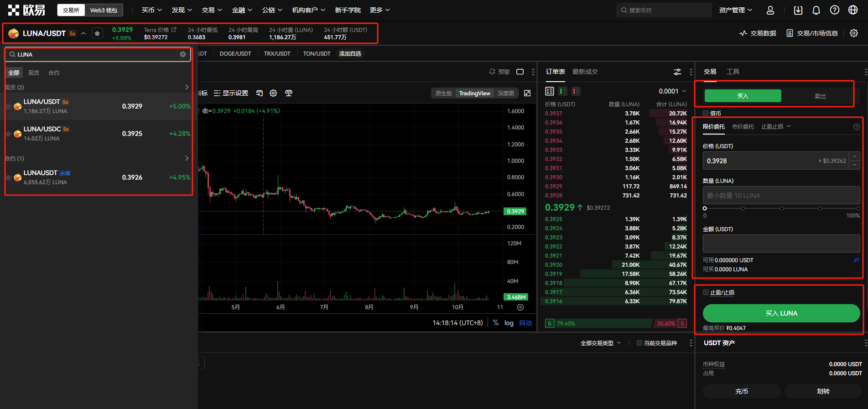Click the 划转 transfer button
Screen dimensions: 868x409
click(823, 391)
